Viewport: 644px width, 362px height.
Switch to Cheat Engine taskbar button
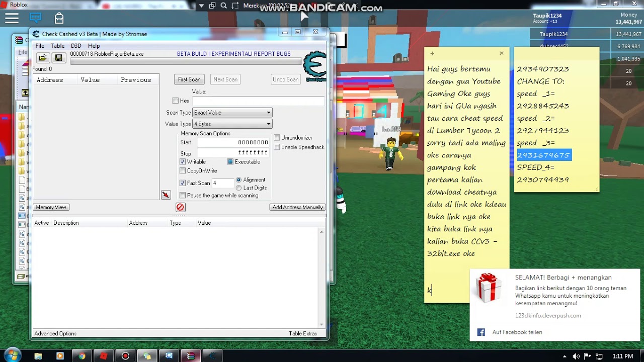212,356
